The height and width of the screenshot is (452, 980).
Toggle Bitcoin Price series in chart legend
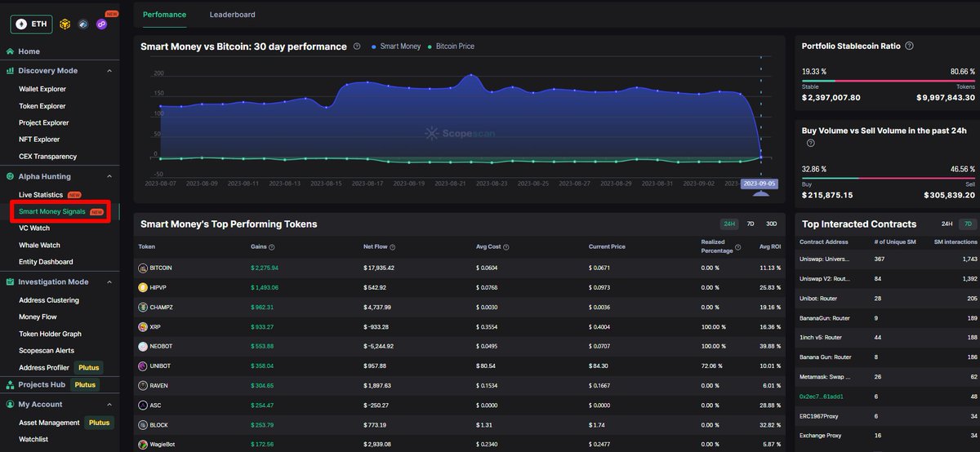point(451,47)
